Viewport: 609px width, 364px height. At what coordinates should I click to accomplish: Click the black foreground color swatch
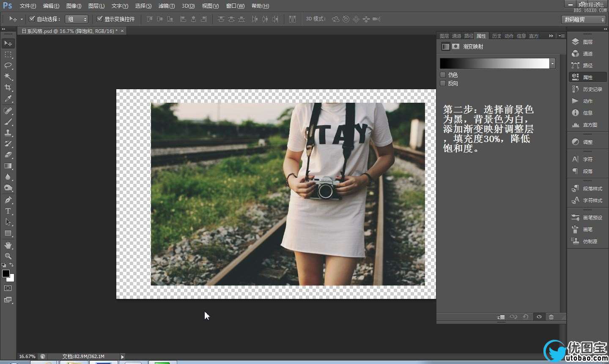point(5,274)
